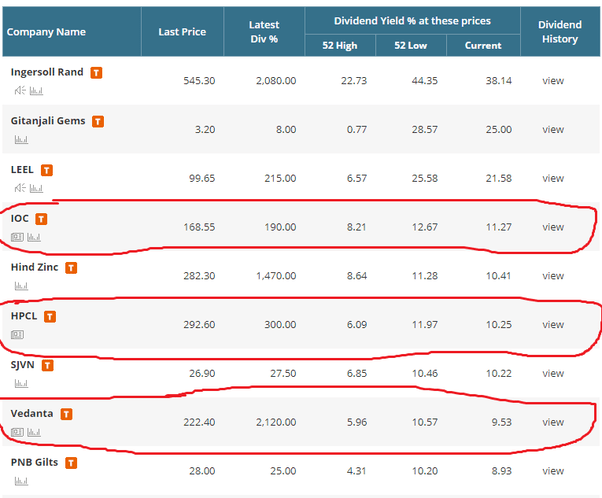This screenshot has height=498, width=602.
Task: Open the chart icon under LEEL
Action: [x=36, y=189]
